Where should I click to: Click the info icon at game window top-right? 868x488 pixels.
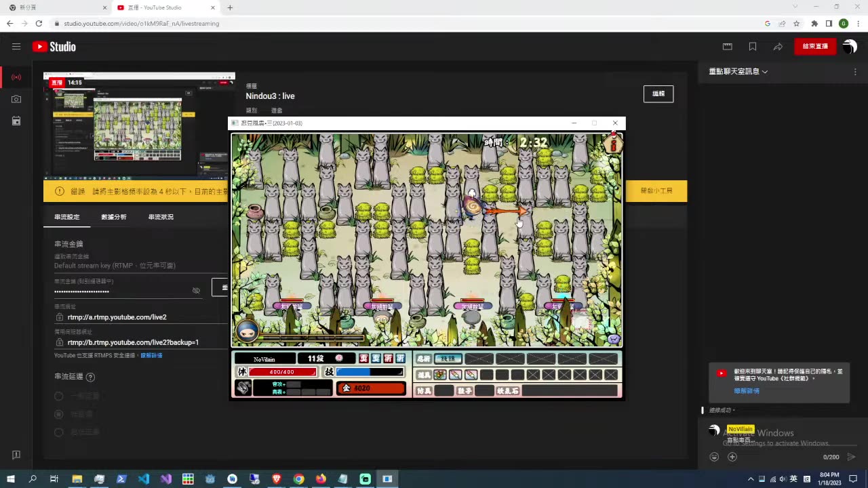click(614, 144)
